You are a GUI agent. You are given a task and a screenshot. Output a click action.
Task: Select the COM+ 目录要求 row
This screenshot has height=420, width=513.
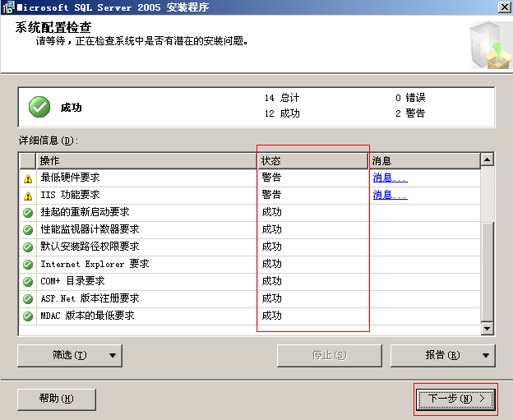click(250, 282)
